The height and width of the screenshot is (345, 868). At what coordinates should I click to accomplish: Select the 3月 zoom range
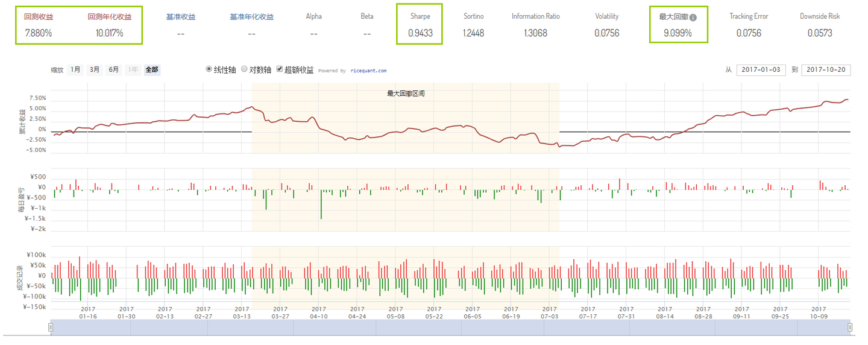point(95,70)
